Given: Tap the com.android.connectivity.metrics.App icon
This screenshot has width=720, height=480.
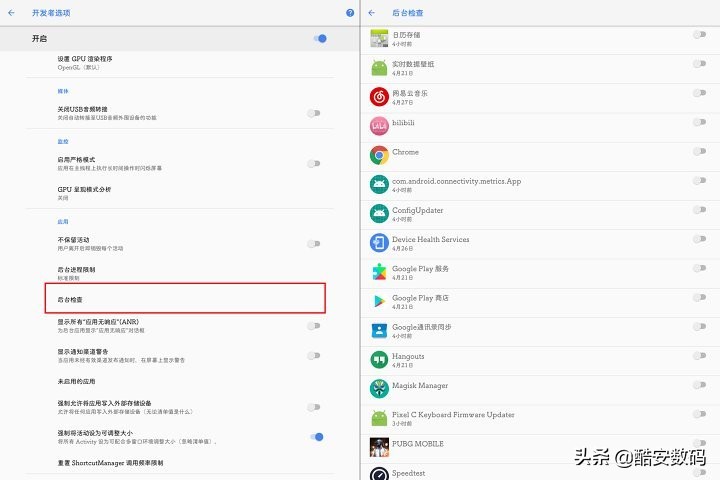Looking at the screenshot, I should [379, 185].
